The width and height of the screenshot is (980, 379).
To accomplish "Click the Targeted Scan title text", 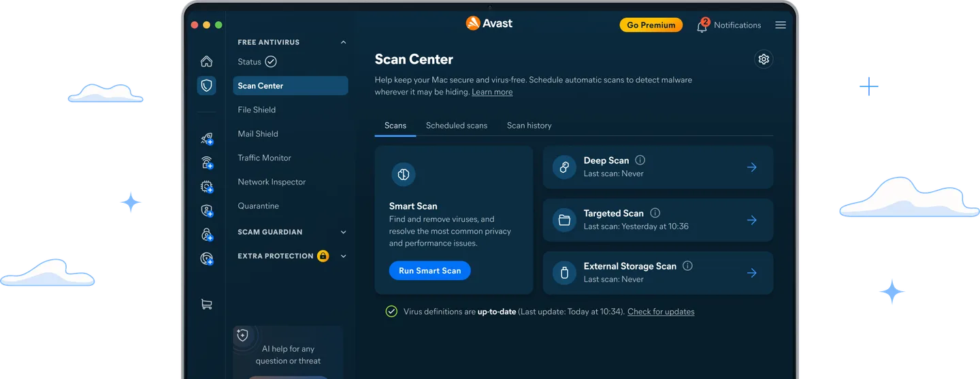I will [x=613, y=213].
